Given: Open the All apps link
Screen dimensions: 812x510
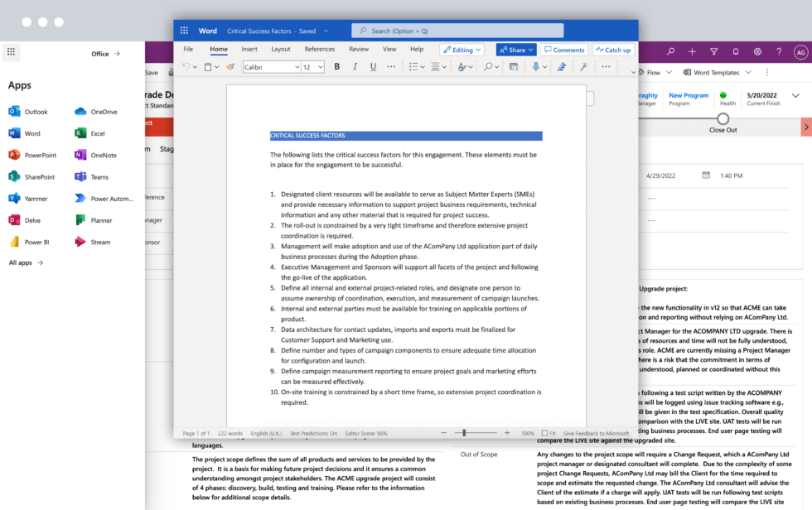Looking at the screenshot, I should pyautogui.click(x=26, y=262).
